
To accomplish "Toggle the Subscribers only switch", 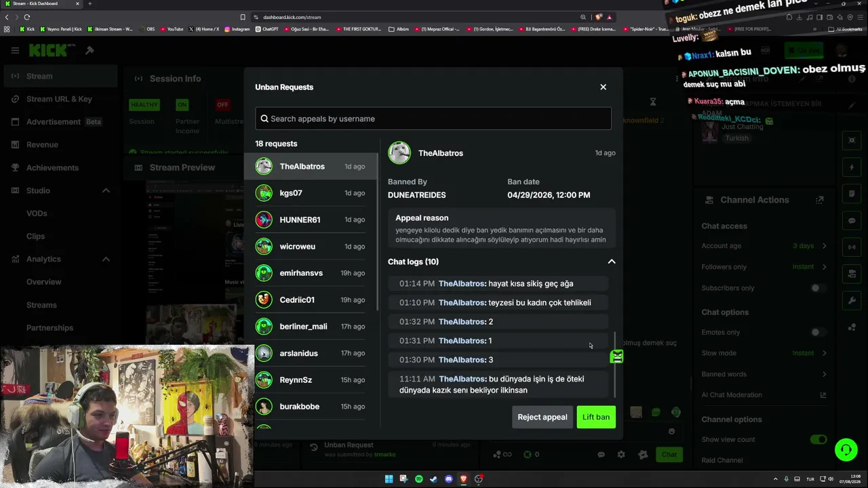I will coord(818,288).
